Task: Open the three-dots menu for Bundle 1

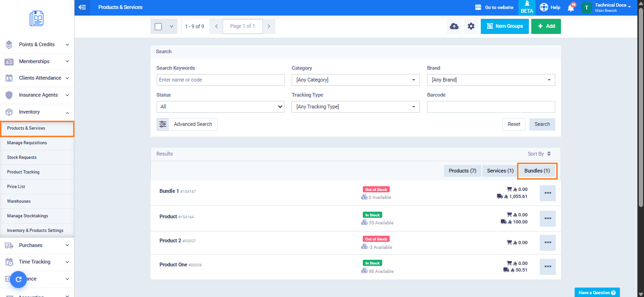Action: (x=547, y=193)
